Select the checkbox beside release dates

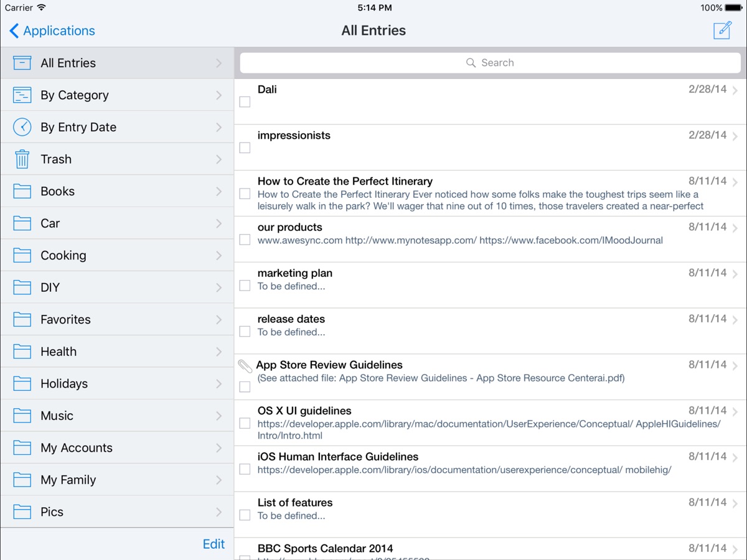point(245,332)
